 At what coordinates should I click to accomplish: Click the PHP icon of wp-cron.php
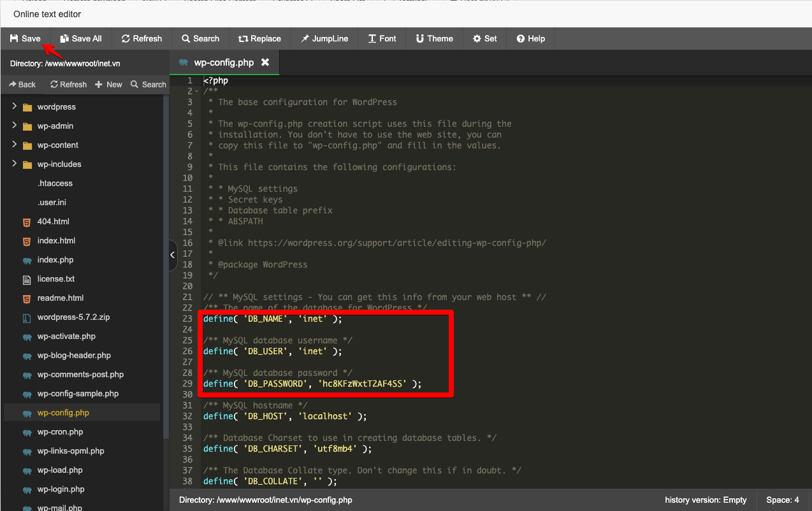27,432
